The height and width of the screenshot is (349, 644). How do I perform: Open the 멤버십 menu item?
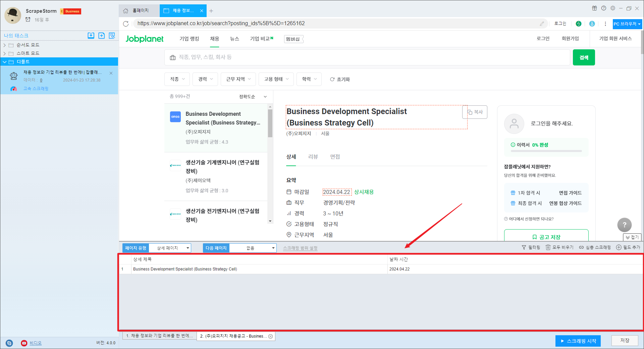[x=293, y=39]
